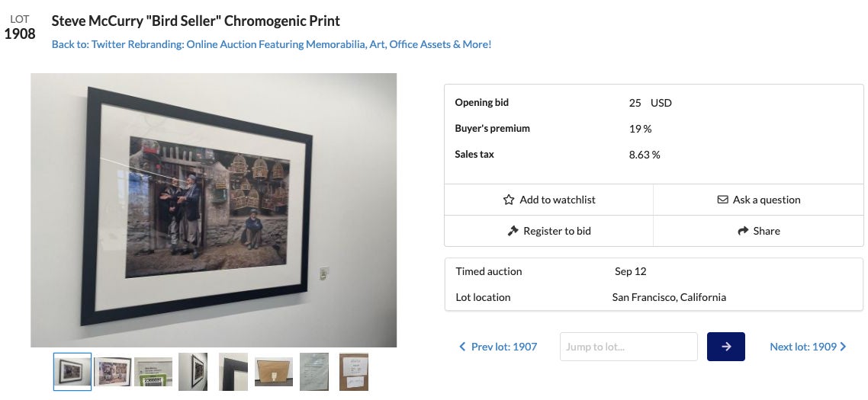Select the first thumbnail of the framed print
This screenshot has width=868, height=400.
72,372
